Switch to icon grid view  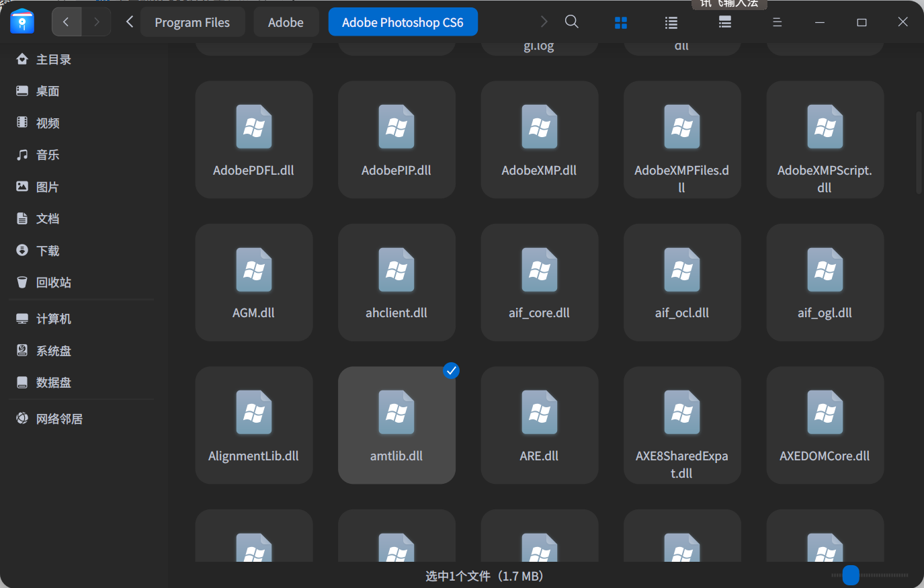coord(621,23)
